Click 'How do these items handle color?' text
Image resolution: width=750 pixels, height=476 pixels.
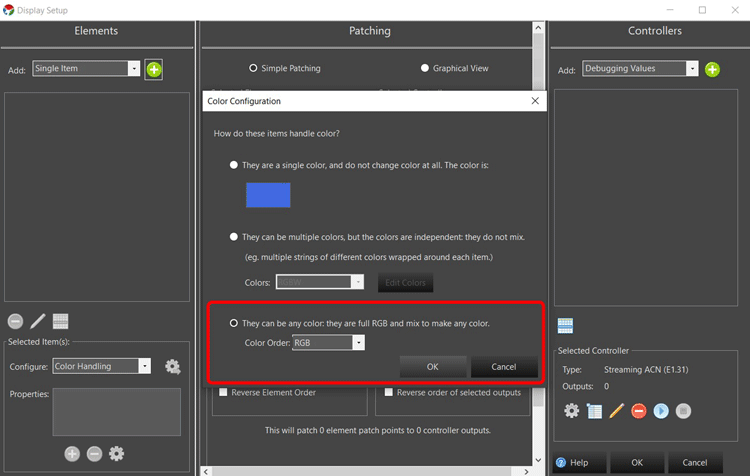[276, 133]
